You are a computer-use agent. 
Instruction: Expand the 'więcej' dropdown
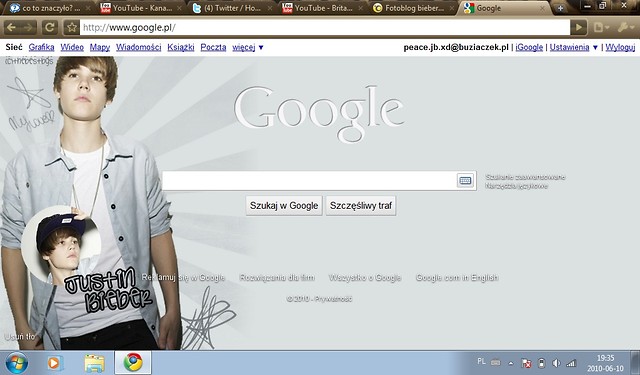(x=248, y=47)
